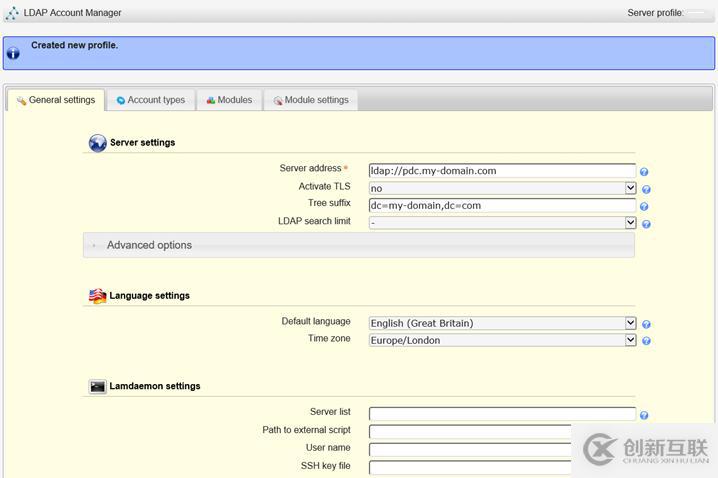Image resolution: width=718 pixels, height=478 pixels.
Task: Open the LDAP search limit dropdown
Action: click(502, 223)
